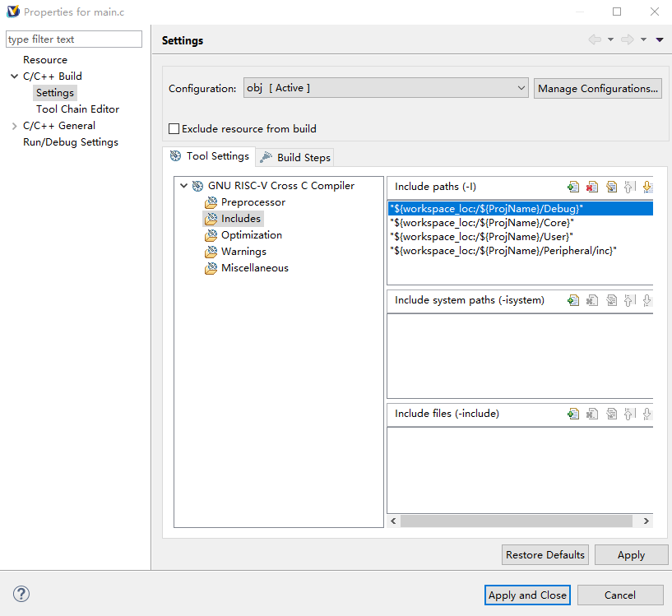Open the dialog view menu arrow
The width and height of the screenshot is (672, 616).
click(660, 40)
